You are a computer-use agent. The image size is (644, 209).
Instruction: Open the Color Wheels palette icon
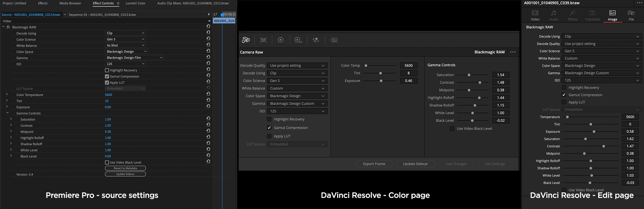point(280,40)
